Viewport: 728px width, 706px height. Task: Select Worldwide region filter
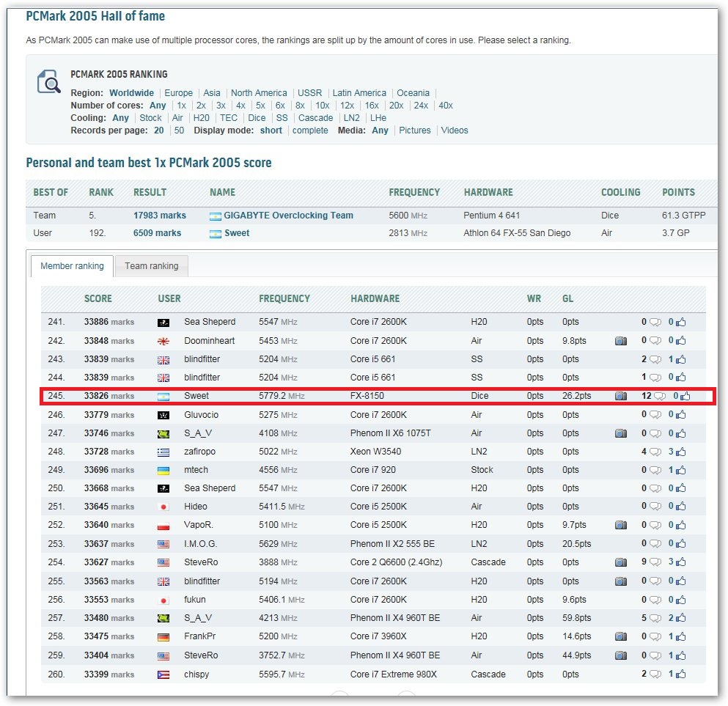131,93
